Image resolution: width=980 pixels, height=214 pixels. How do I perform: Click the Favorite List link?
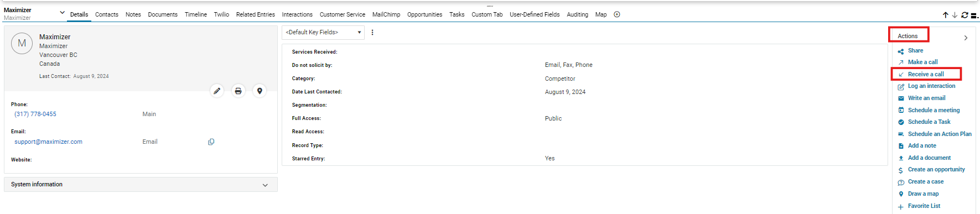click(x=924, y=206)
